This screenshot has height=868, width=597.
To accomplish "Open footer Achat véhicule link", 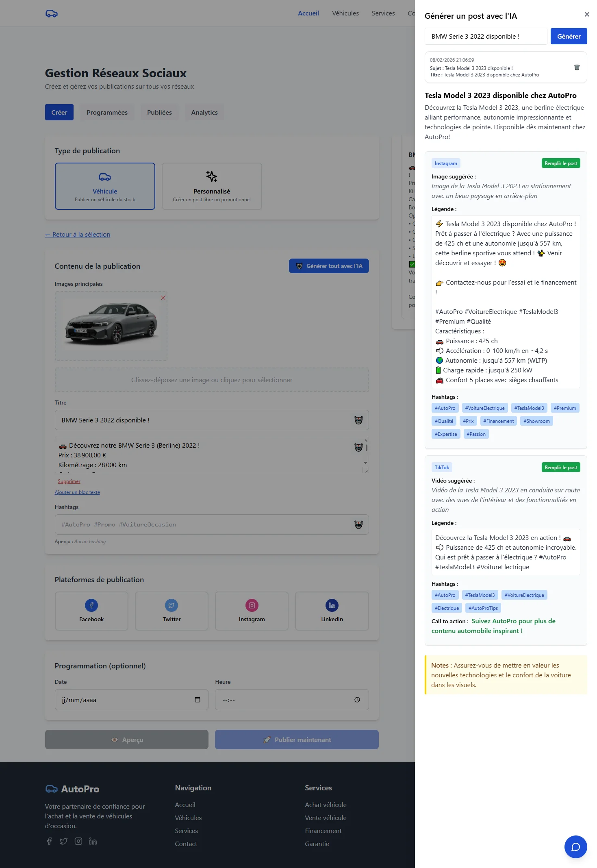I will 326,805.
